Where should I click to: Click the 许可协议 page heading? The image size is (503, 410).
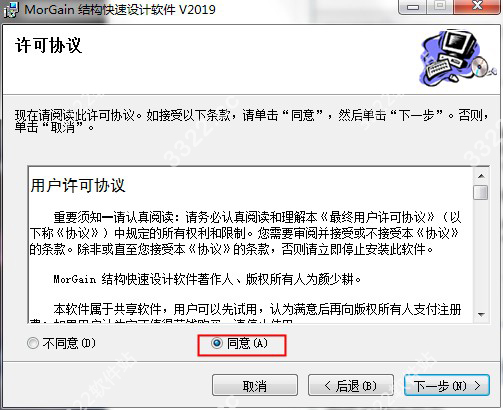48,45
